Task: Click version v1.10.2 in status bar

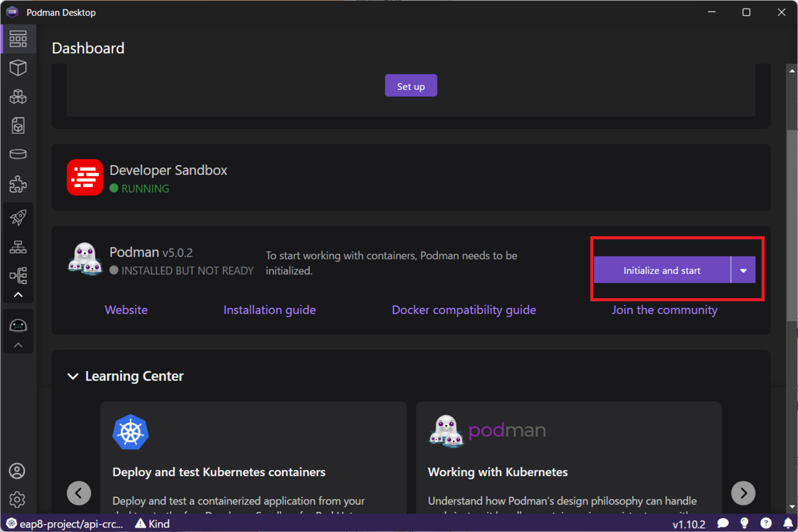Action: [x=689, y=524]
